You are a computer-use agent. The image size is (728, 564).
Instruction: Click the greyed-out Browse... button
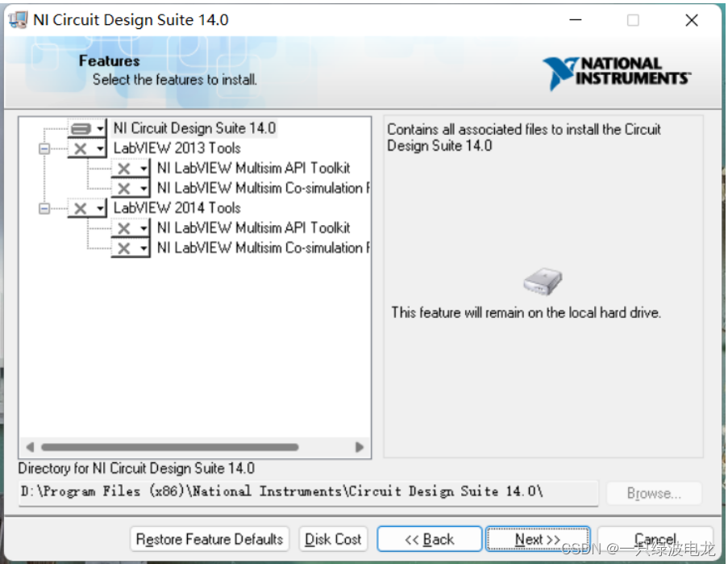coord(654,493)
